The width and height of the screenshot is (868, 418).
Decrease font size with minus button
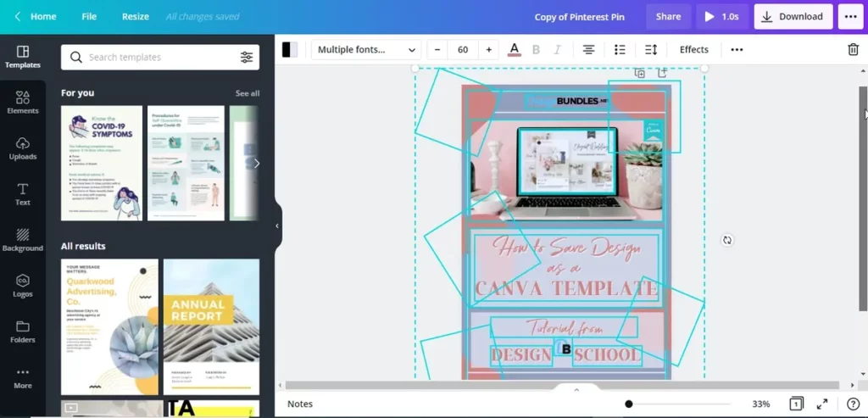(x=437, y=49)
